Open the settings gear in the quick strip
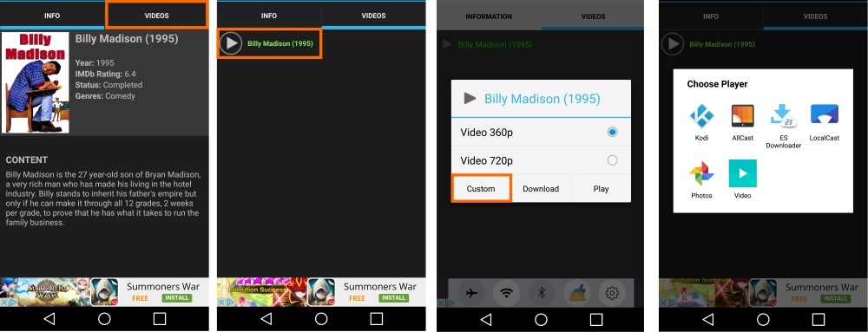The height and width of the screenshot is (332, 868). tap(612, 293)
